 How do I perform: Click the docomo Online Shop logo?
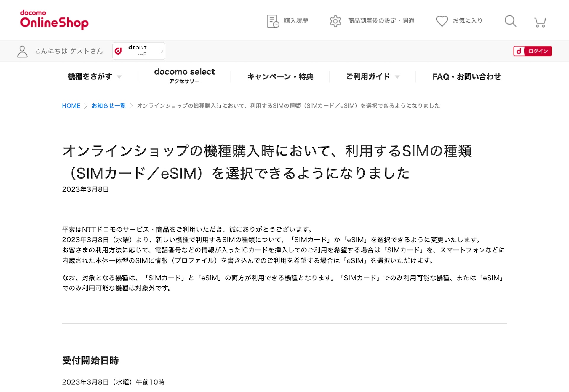(54, 20)
